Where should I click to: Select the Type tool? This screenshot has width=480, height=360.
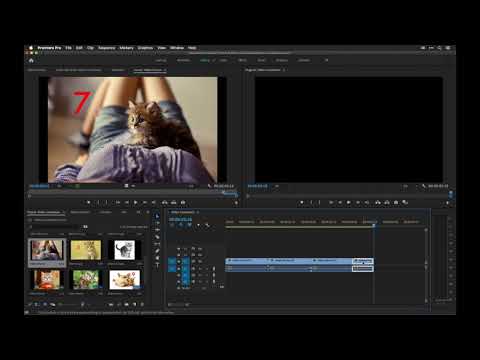(x=157, y=265)
